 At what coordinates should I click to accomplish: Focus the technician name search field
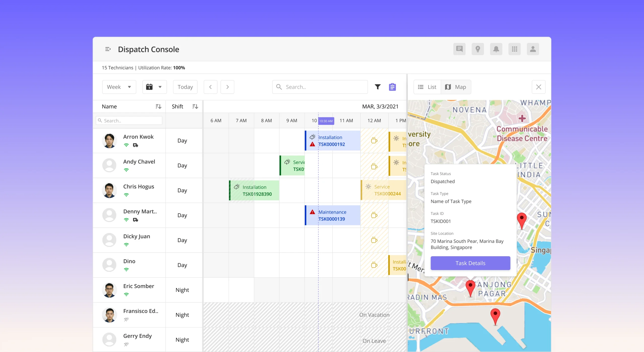[x=129, y=121]
